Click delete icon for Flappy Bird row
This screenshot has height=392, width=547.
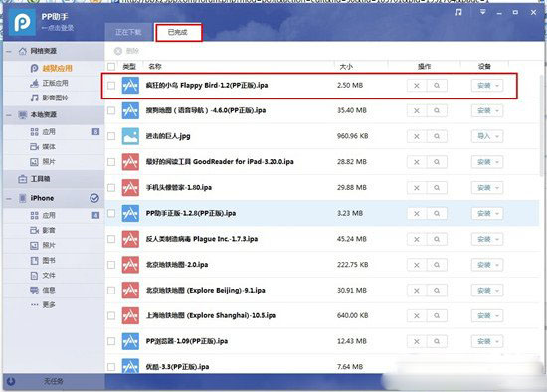click(417, 86)
